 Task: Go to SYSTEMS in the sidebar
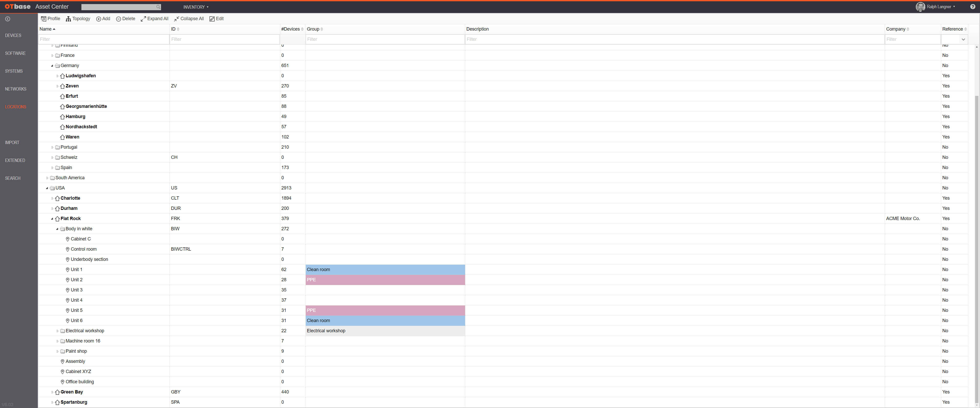point(14,71)
